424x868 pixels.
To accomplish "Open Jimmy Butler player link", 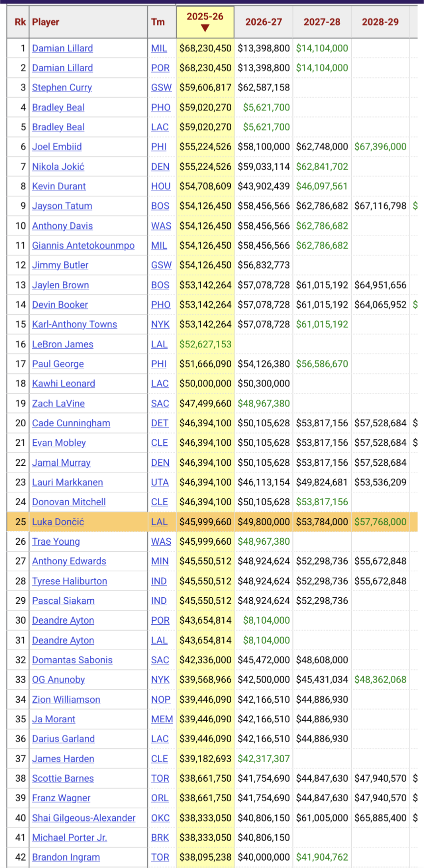I will coord(60,265).
